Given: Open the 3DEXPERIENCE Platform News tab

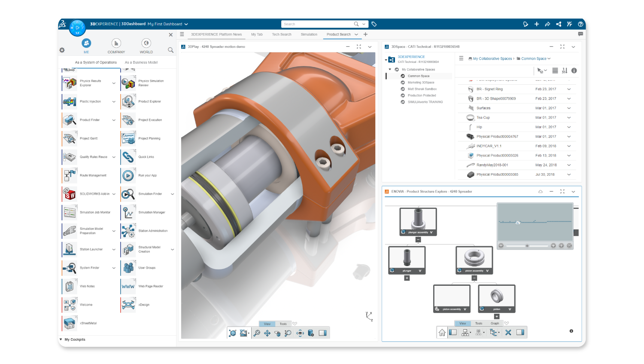Looking at the screenshot, I should (x=216, y=34).
